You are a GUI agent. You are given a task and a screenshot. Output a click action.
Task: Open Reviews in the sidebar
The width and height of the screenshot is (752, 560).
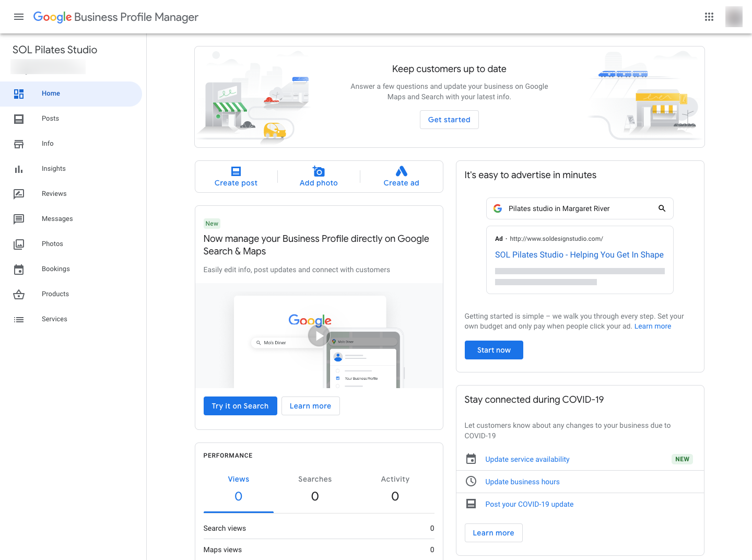(x=71, y=194)
